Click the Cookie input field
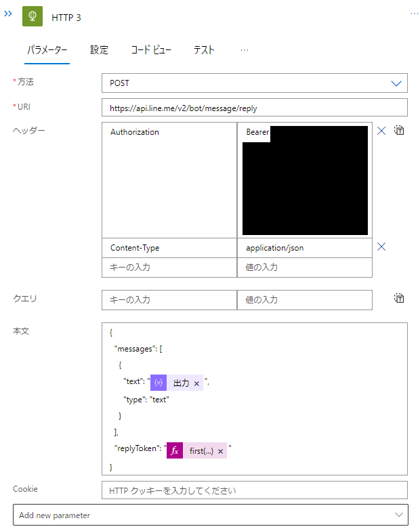 pyautogui.click(x=255, y=490)
